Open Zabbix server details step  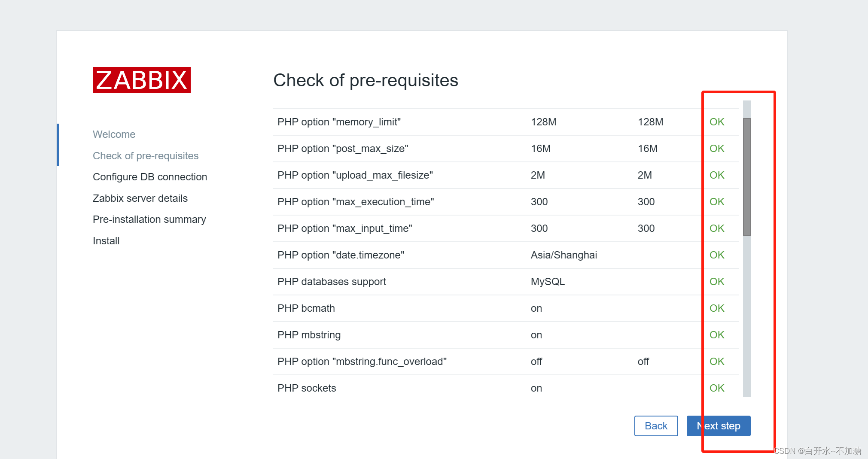pos(140,198)
